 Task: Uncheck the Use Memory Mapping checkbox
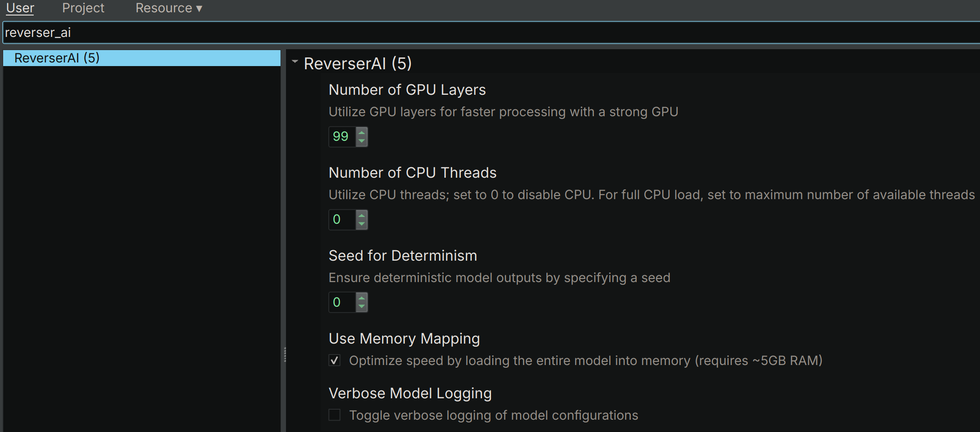point(335,360)
